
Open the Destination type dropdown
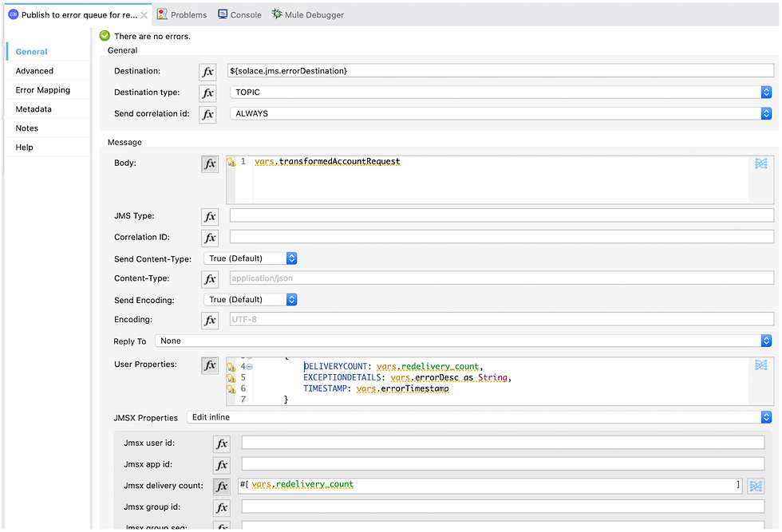(x=500, y=93)
